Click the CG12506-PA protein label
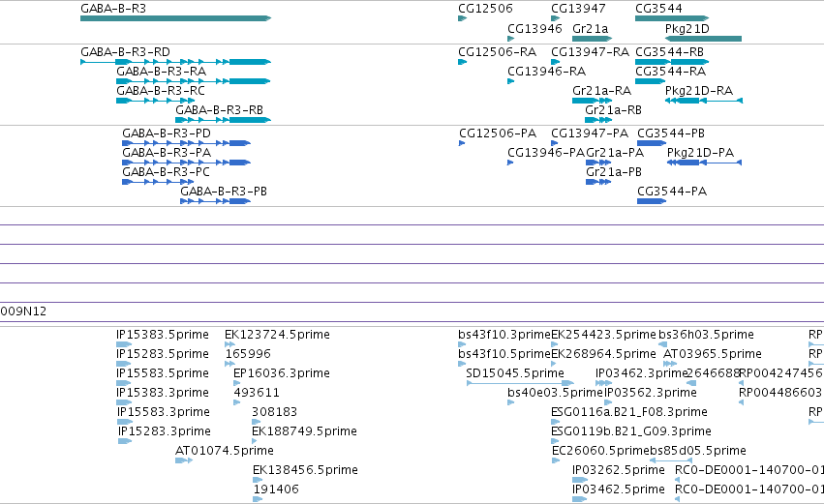This screenshot has width=824, height=504. point(497,133)
